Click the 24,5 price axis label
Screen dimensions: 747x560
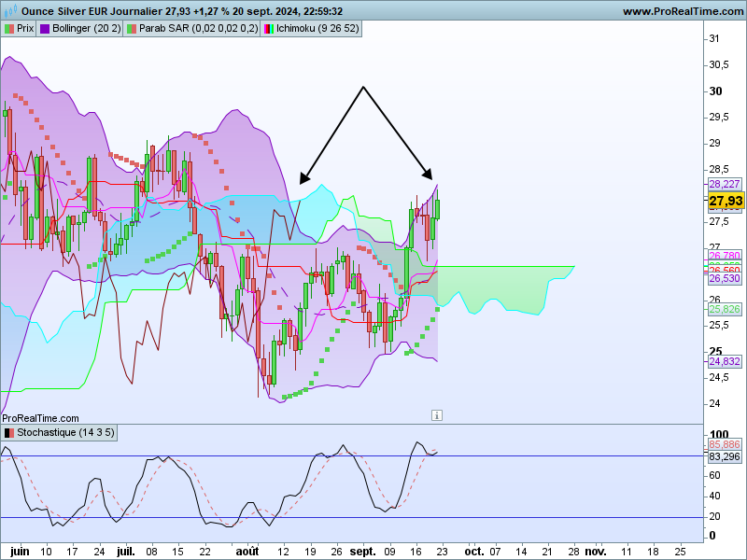click(719, 378)
